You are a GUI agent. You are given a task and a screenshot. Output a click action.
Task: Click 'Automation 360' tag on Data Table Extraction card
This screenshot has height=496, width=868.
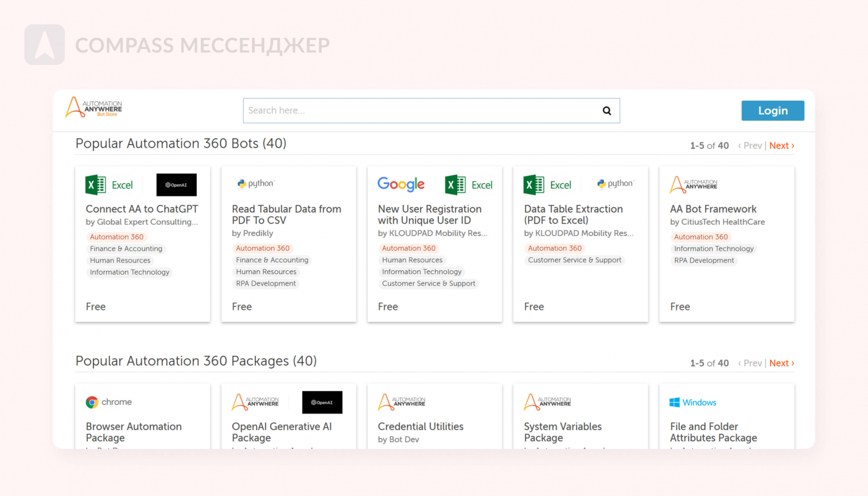[x=554, y=249]
